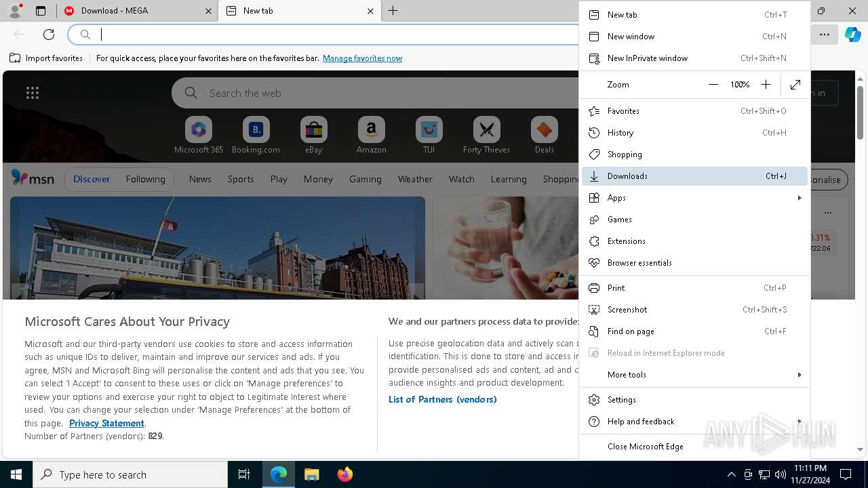Open Windows Start menu

16,474
